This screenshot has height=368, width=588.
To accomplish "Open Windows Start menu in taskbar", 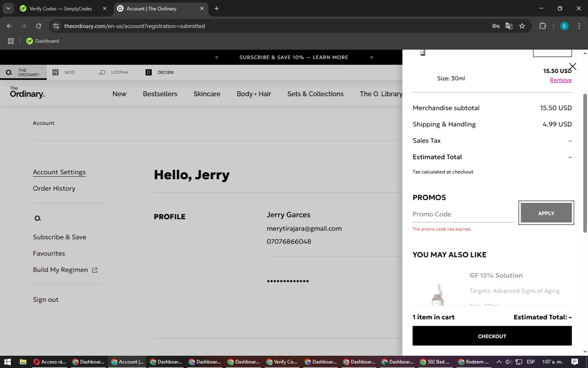I will pyautogui.click(x=7, y=362).
